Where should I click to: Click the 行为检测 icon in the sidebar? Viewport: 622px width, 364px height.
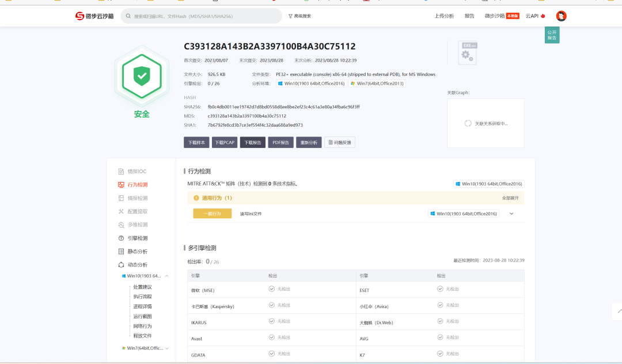[x=121, y=185]
